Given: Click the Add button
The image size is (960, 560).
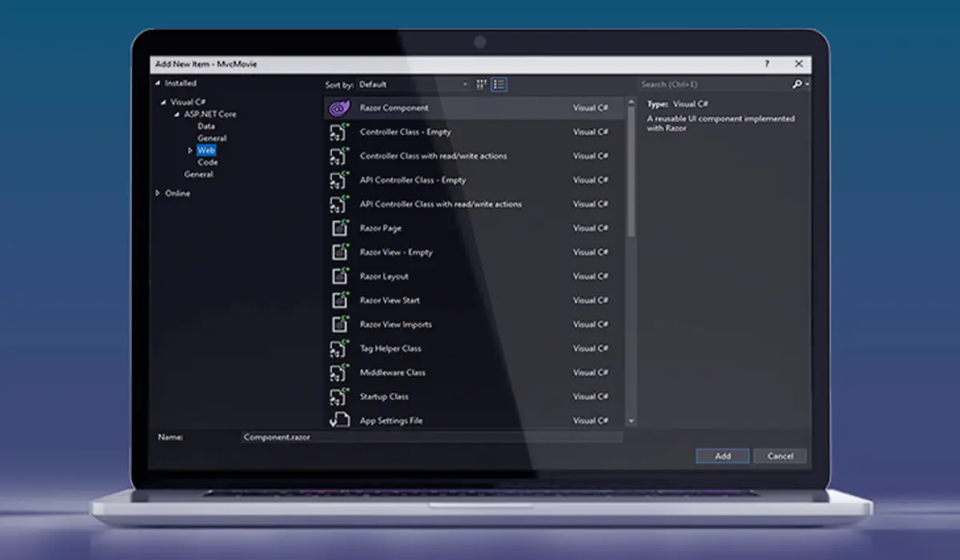Looking at the screenshot, I should click(x=722, y=456).
